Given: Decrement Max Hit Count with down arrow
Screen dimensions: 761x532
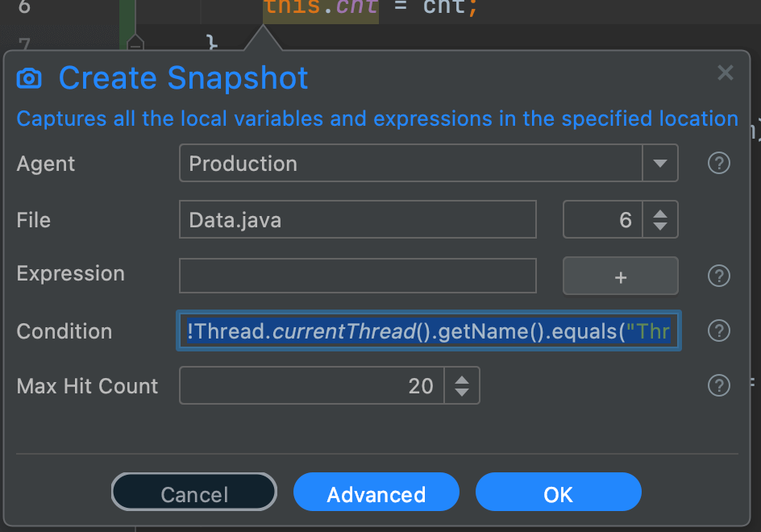Looking at the screenshot, I should pos(462,393).
